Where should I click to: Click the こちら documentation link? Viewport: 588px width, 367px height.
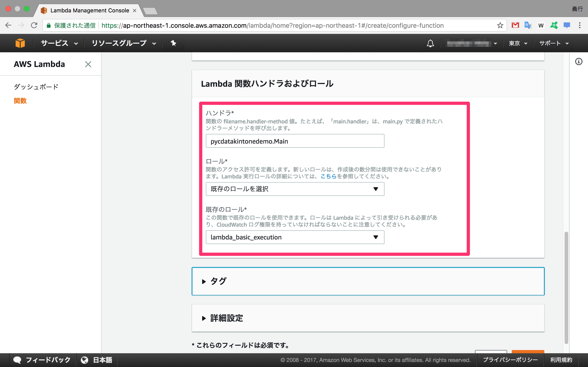pos(328,176)
